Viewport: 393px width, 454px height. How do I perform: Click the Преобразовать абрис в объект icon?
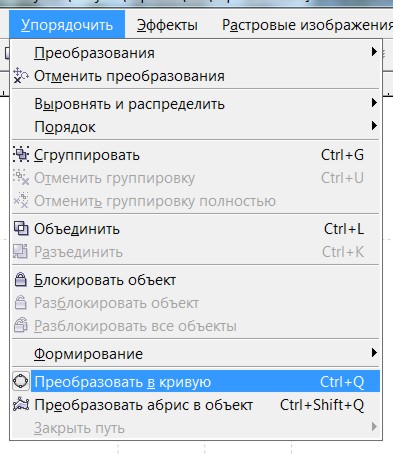pyautogui.click(x=21, y=405)
